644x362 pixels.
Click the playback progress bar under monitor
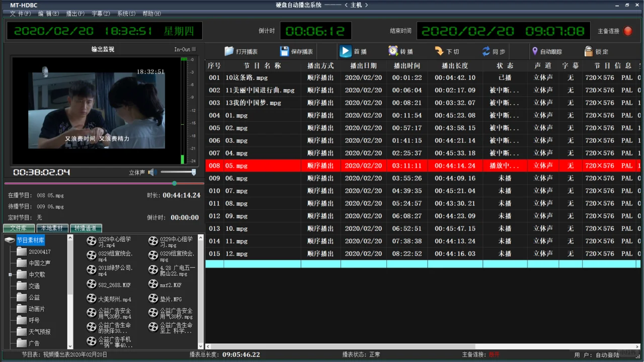tap(104, 184)
